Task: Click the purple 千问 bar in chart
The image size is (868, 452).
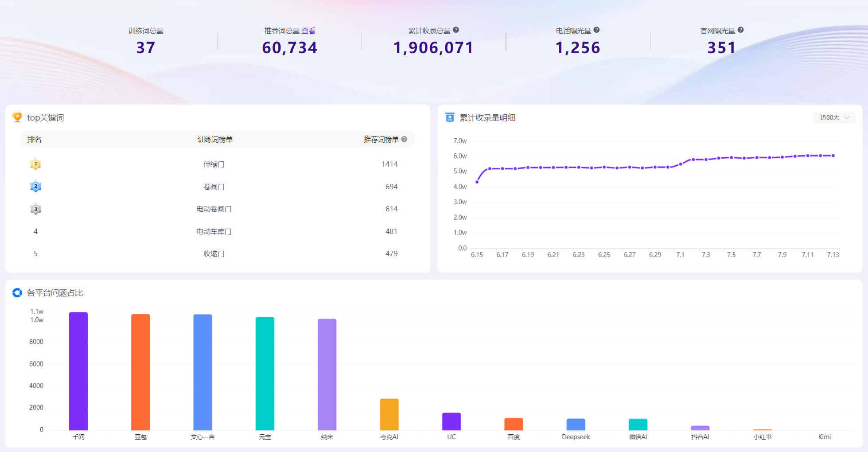Action: [x=78, y=371]
